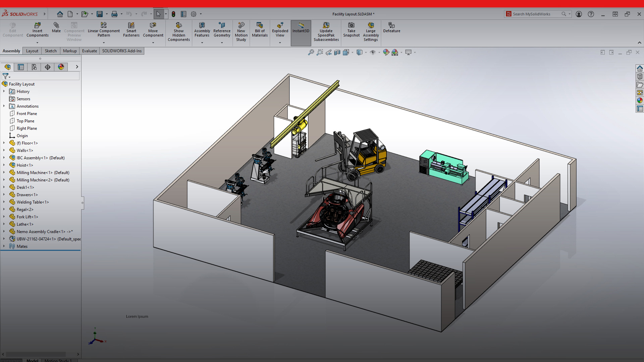The height and width of the screenshot is (362, 644).
Task: Click Smart Fasteners icon
Action: click(x=131, y=30)
